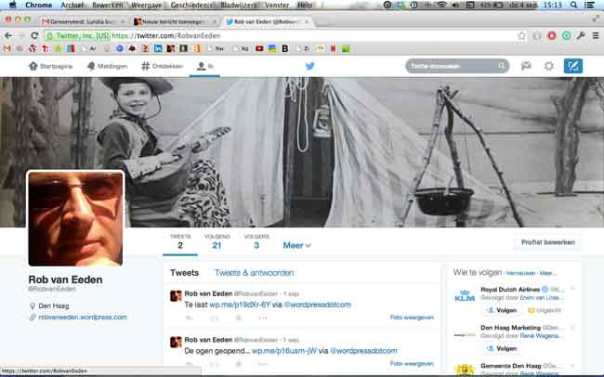The image size is (604, 377).
Task: Click the red circular extension icon
Action: 552,36
